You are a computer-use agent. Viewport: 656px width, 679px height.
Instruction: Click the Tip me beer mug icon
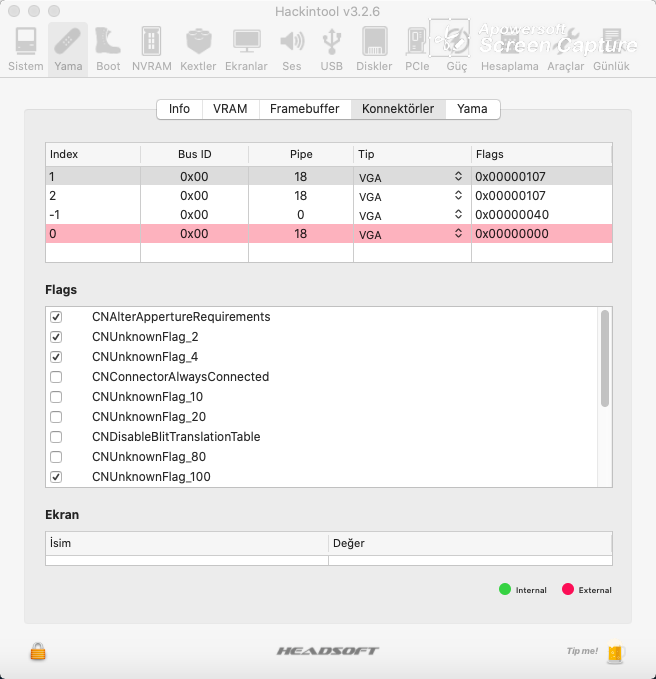(615, 651)
